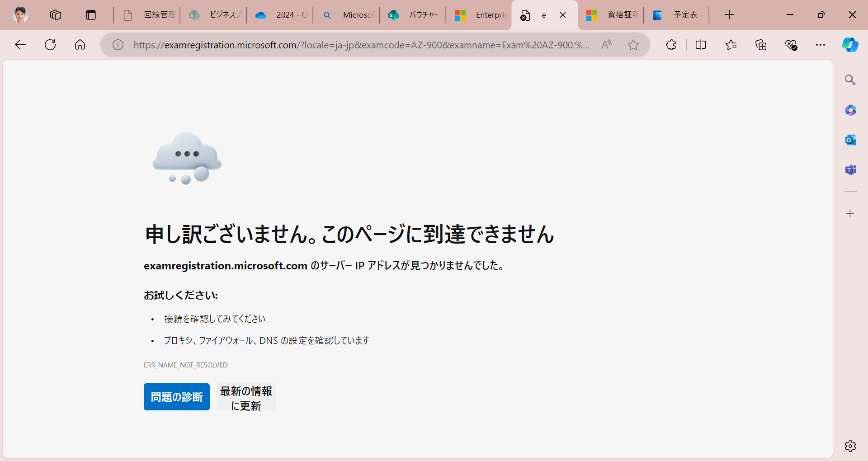Click the 問題の診断 button

(x=177, y=397)
